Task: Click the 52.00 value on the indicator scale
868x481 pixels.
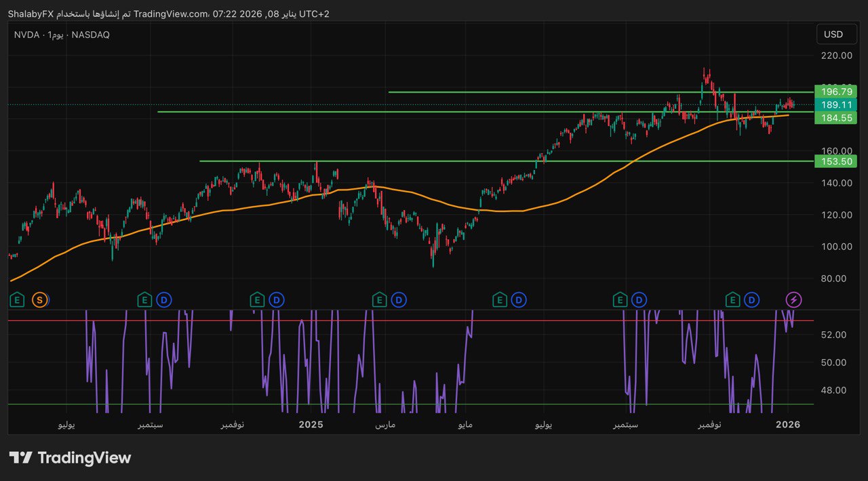Action: [x=833, y=335]
